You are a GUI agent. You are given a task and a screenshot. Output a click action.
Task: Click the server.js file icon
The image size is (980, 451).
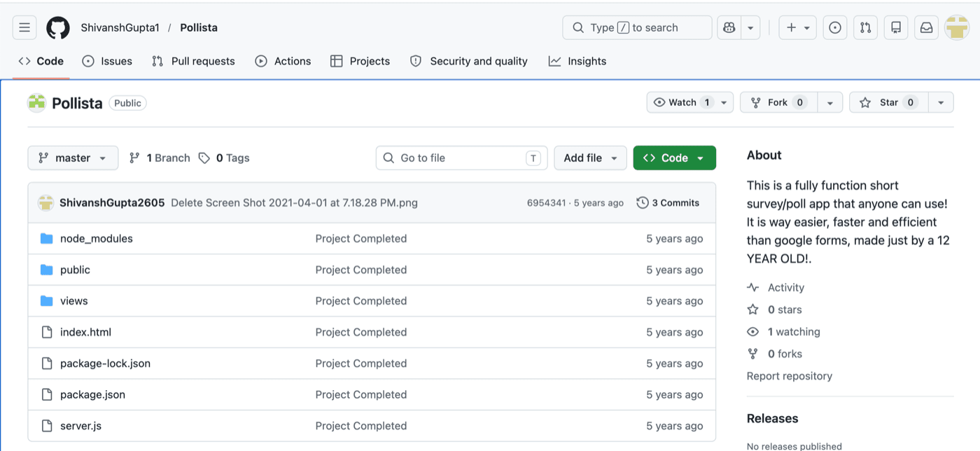tap(47, 426)
